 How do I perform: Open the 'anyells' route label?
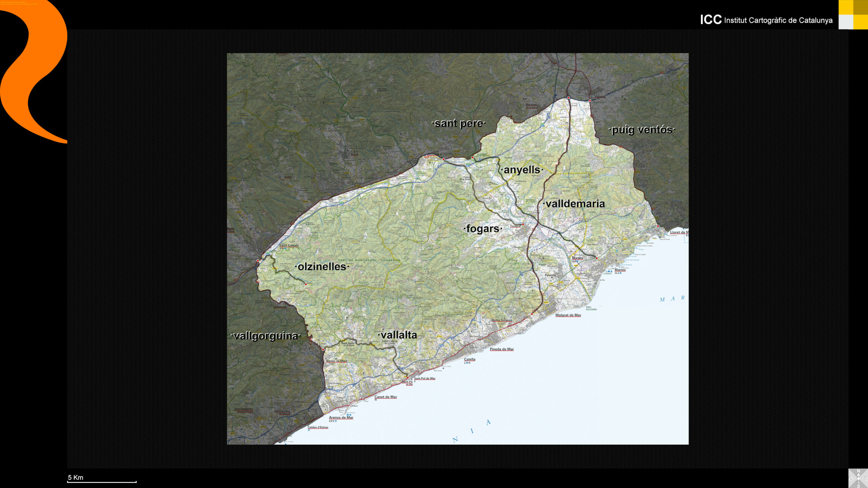pyautogui.click(x=522, y=170)
